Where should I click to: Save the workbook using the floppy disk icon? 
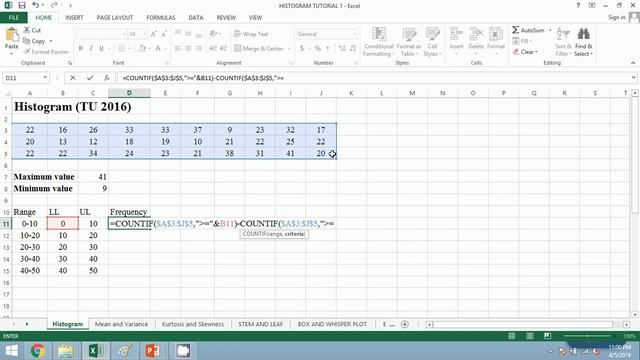point(22,5)
